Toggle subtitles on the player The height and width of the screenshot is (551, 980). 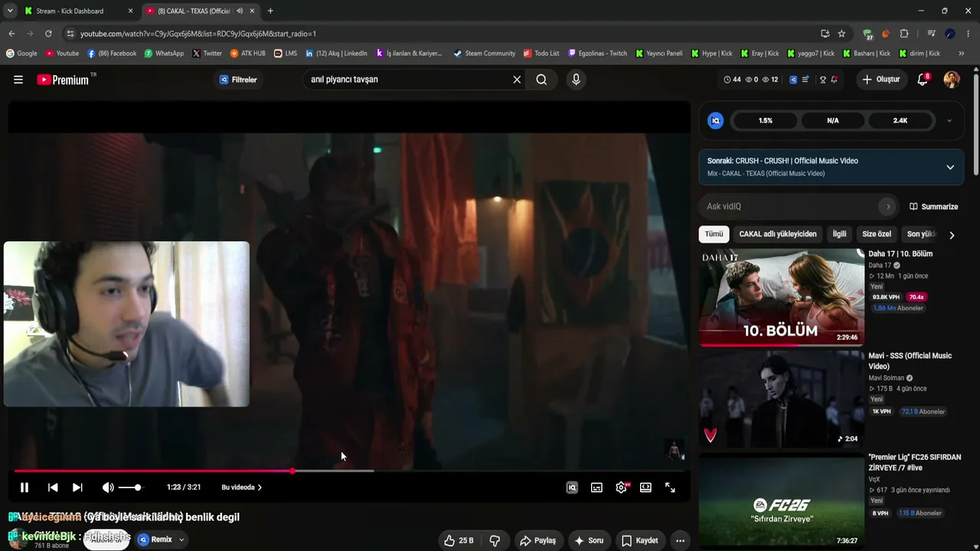click(596, 487)
